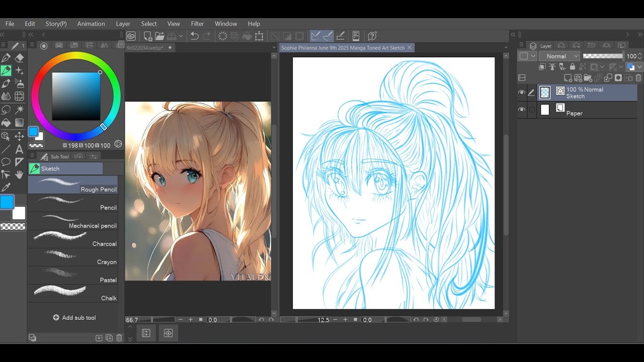Select the Operation object tool
This screenshot has width=644, height=362.
[6, 136]
